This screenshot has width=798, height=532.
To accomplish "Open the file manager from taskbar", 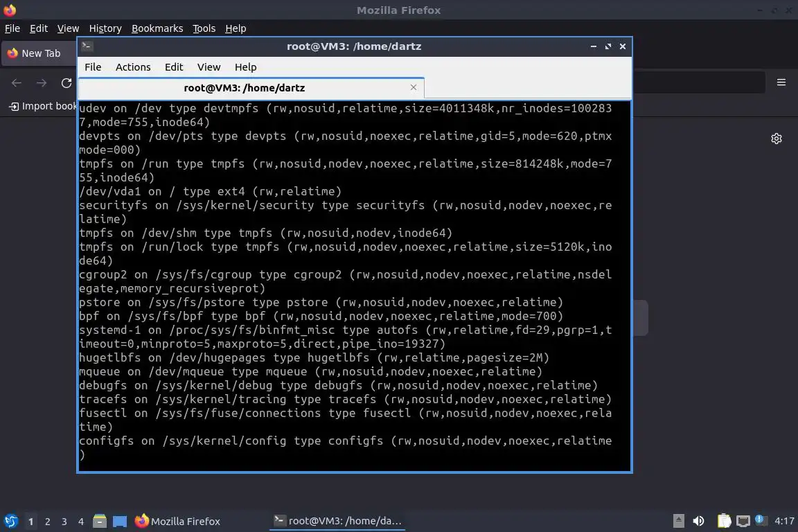I will (x=100, y=521).
